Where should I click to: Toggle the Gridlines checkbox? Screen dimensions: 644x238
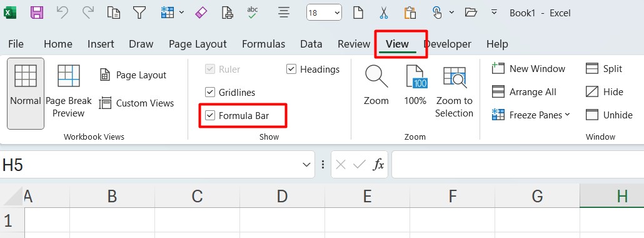click(210, 92)
